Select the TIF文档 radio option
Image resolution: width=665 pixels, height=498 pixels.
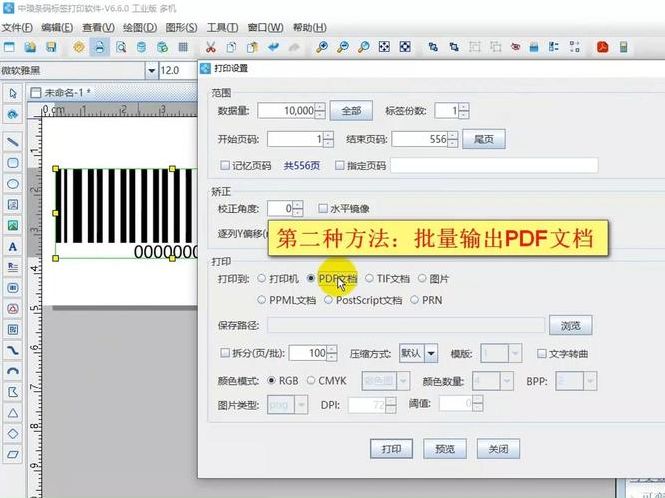369,278
